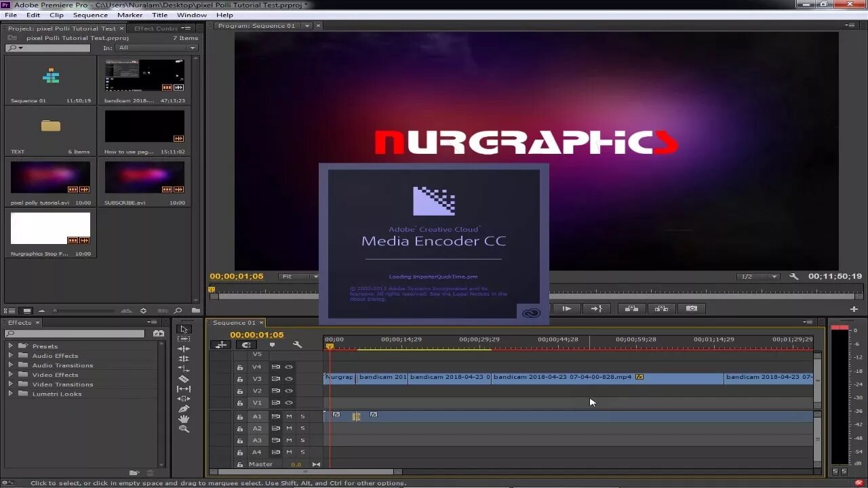The width and height of the screenshot is (868, 488).
Task: Select the Ripple Edit tool
Action: point(184,348)
